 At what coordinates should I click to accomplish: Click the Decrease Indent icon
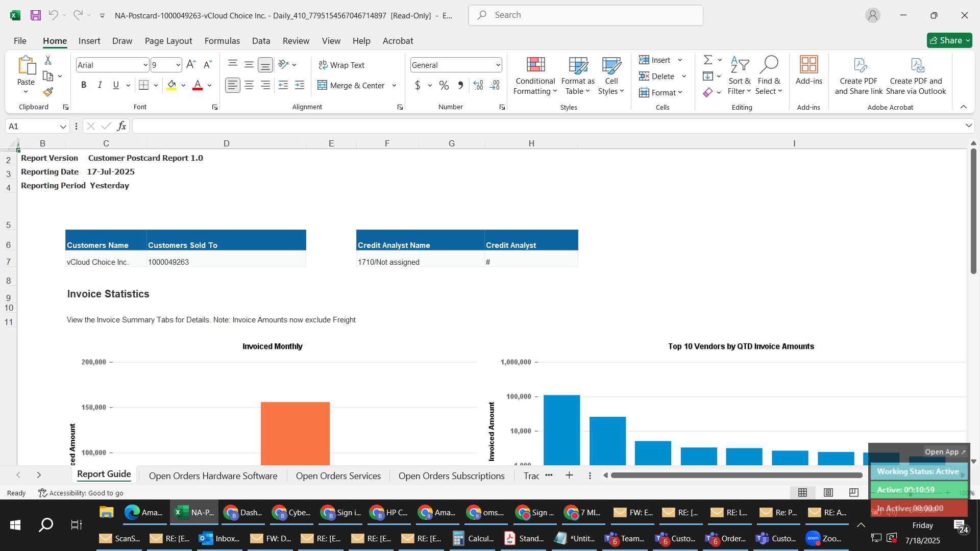(283, 86)
